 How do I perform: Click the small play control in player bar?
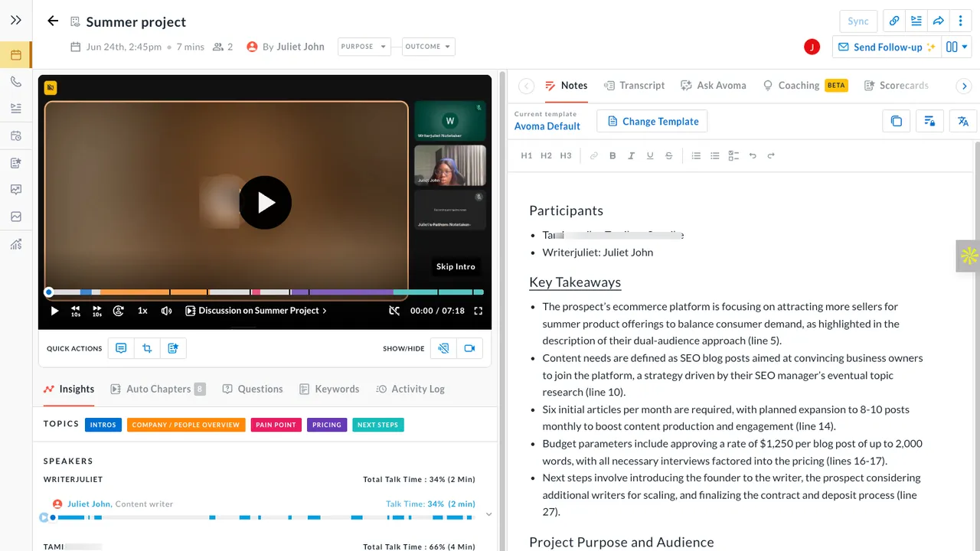(x=54, y=311)
